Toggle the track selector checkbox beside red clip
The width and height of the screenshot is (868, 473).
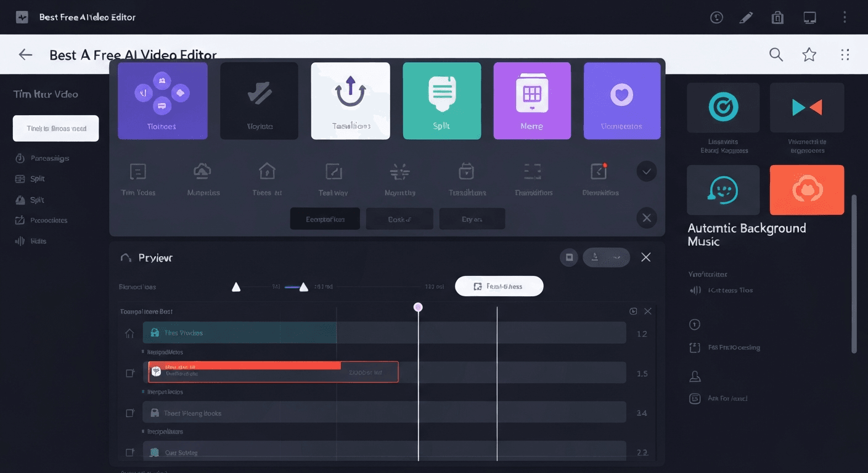pyautogui.click(x=130, y=373)
